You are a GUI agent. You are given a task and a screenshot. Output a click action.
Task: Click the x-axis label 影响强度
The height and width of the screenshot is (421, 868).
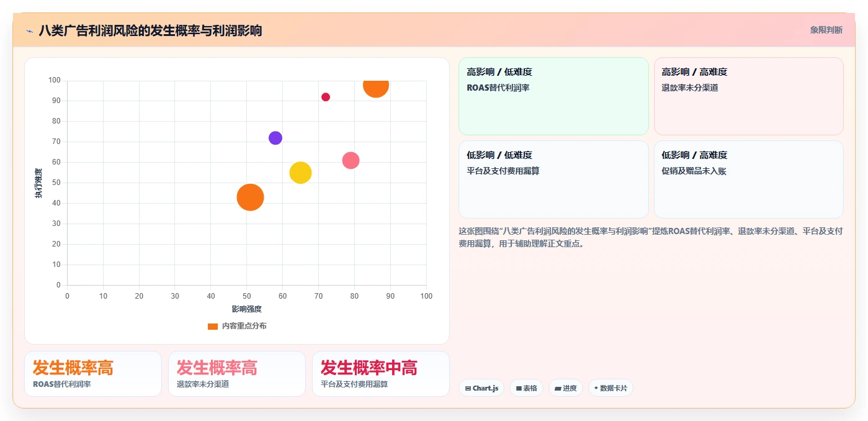pyautogui.click(x=247, y=309)
